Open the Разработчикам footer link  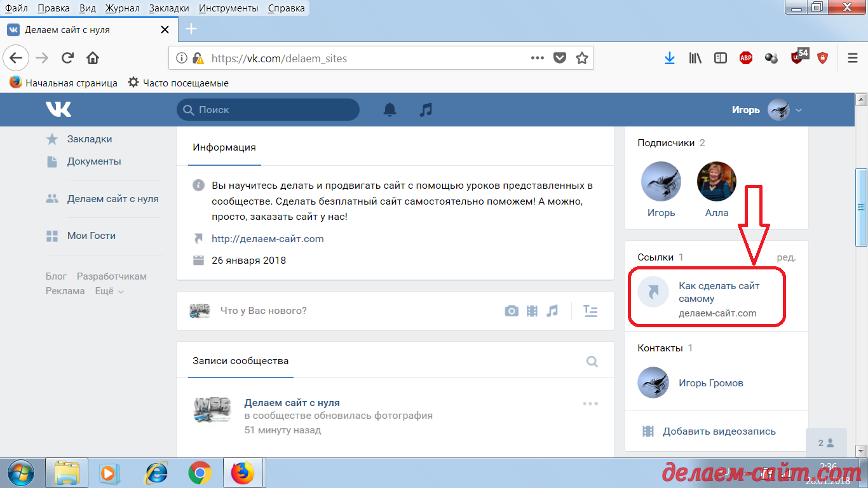tap(112, 276)
